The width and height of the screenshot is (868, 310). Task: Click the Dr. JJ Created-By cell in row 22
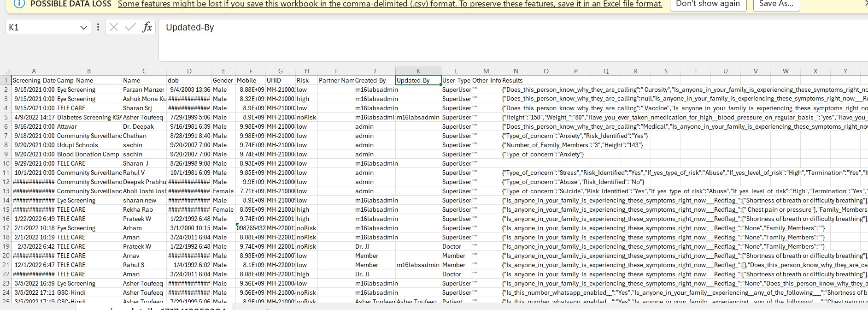375,274
